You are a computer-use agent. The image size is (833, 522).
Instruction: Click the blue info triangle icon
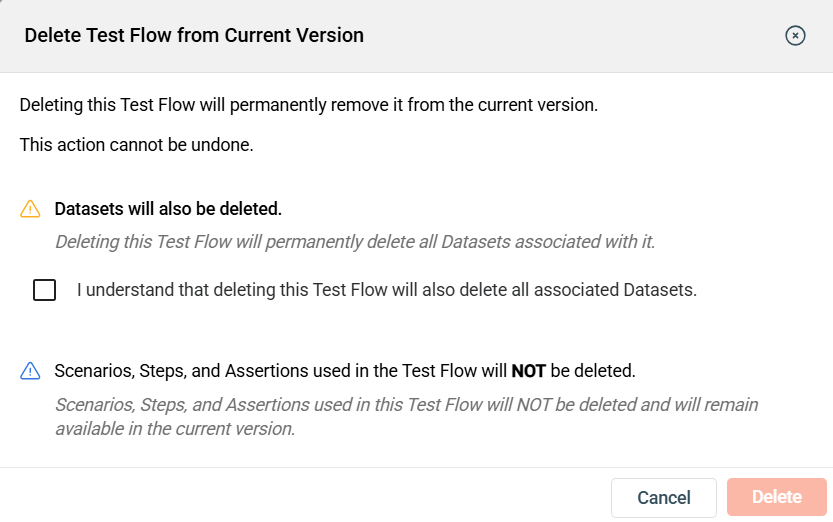pyautogui.click(x=30, y=371)
